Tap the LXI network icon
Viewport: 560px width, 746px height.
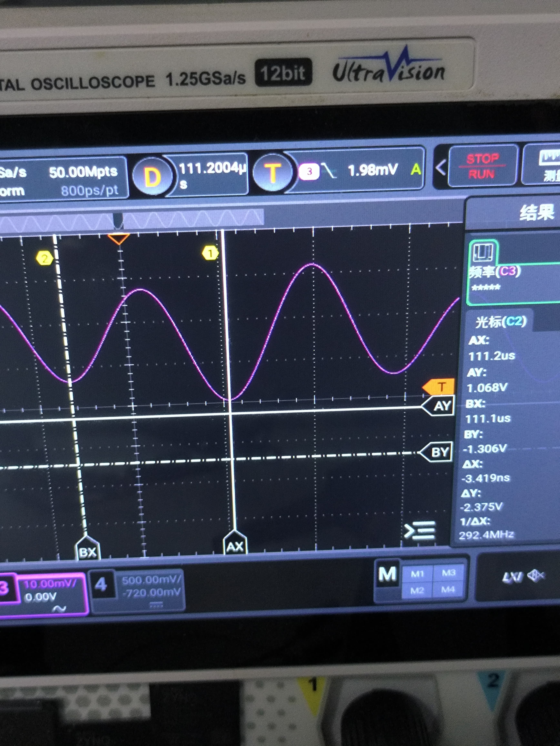tap(512, 577)
